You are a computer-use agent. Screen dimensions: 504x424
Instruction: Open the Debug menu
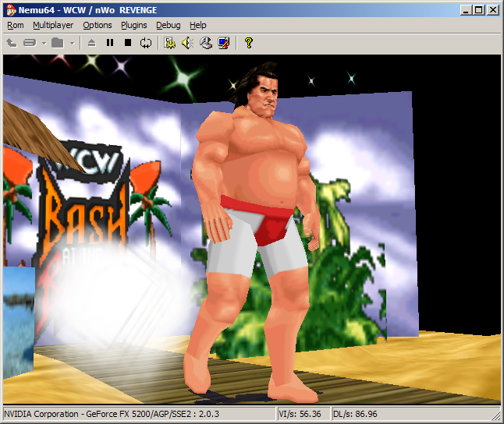tap(168, 25)
